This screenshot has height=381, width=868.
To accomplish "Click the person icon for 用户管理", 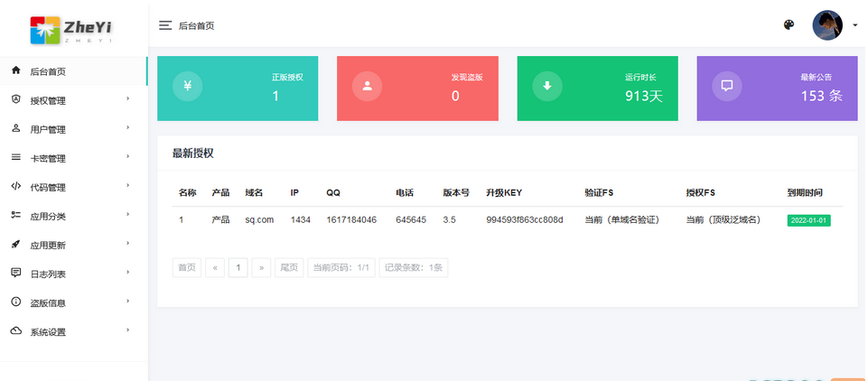I will [16, 128].
